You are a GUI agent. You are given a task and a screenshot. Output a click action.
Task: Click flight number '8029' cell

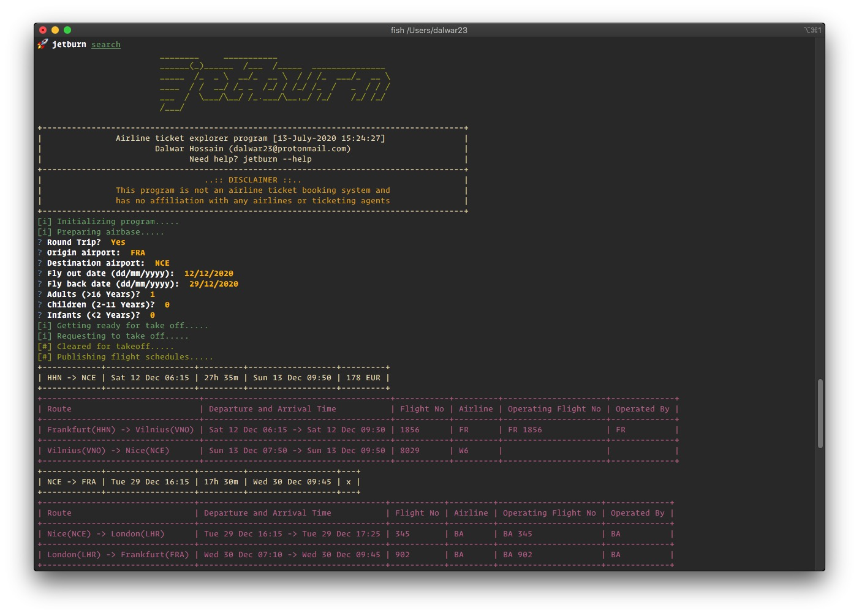410,451
